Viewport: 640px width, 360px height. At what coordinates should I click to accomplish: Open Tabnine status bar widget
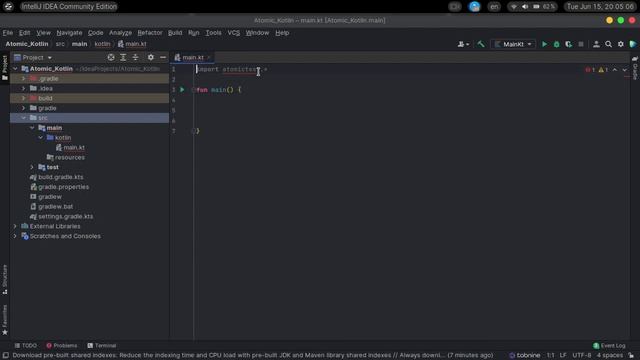[524, 356]
